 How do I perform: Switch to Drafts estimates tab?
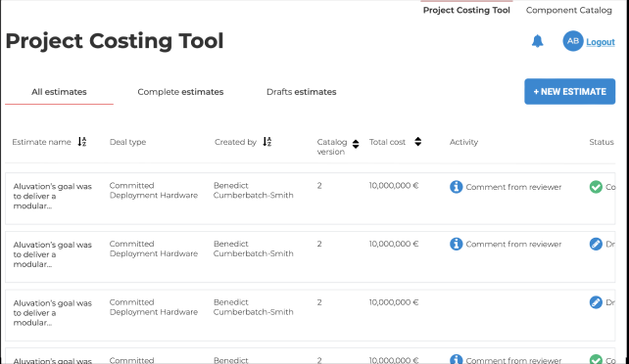pos(301,92)
